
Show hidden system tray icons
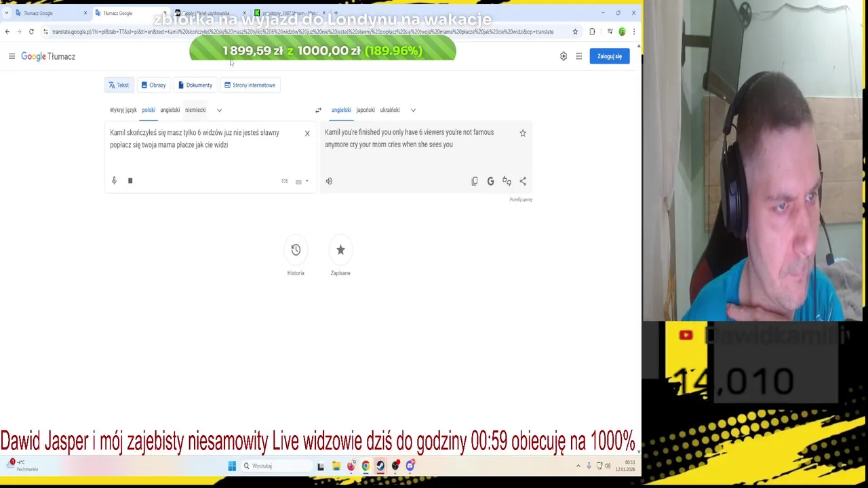[x=578, y=466]
